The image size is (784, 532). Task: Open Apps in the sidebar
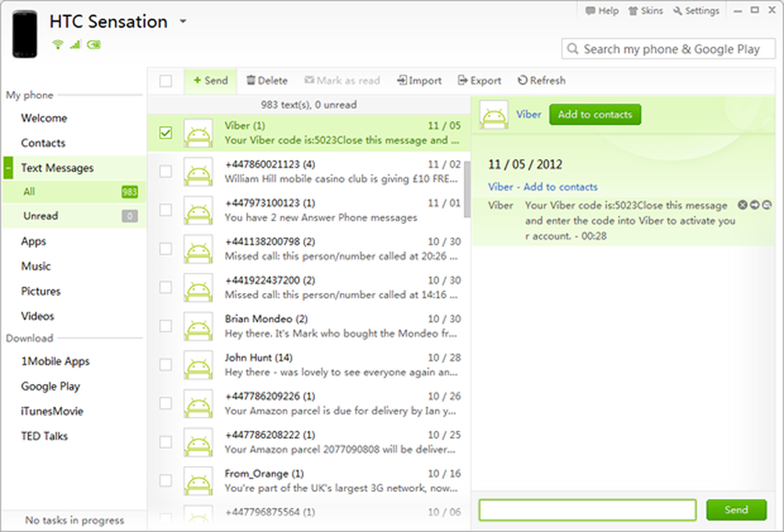33,242
